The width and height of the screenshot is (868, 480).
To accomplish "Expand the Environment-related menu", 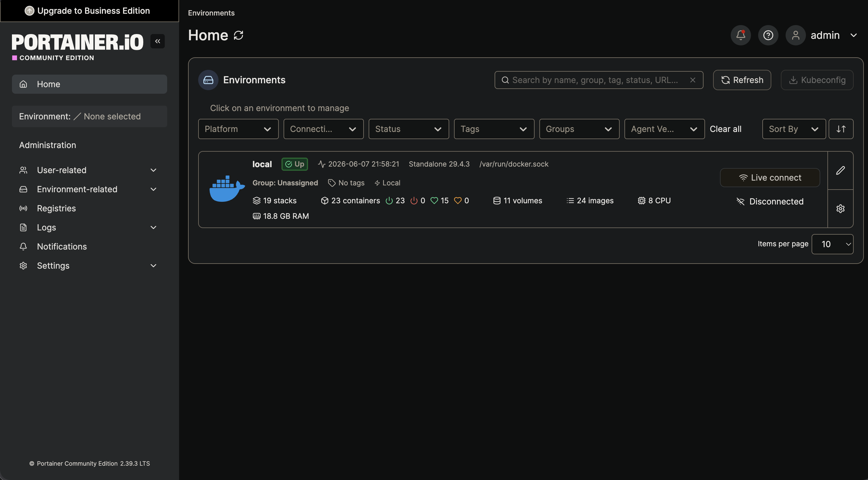I will point(89,189).
